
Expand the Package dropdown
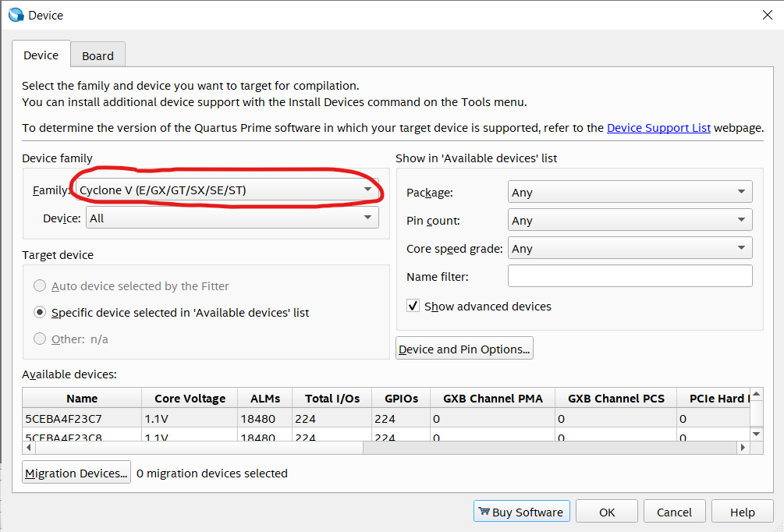click(630, 192)
